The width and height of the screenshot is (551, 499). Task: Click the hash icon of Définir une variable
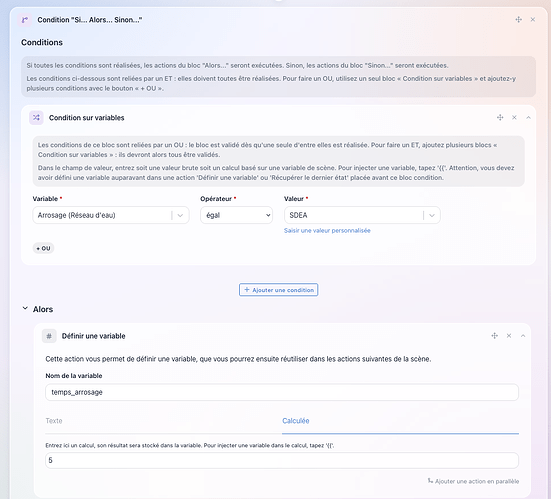coord(49,336)
